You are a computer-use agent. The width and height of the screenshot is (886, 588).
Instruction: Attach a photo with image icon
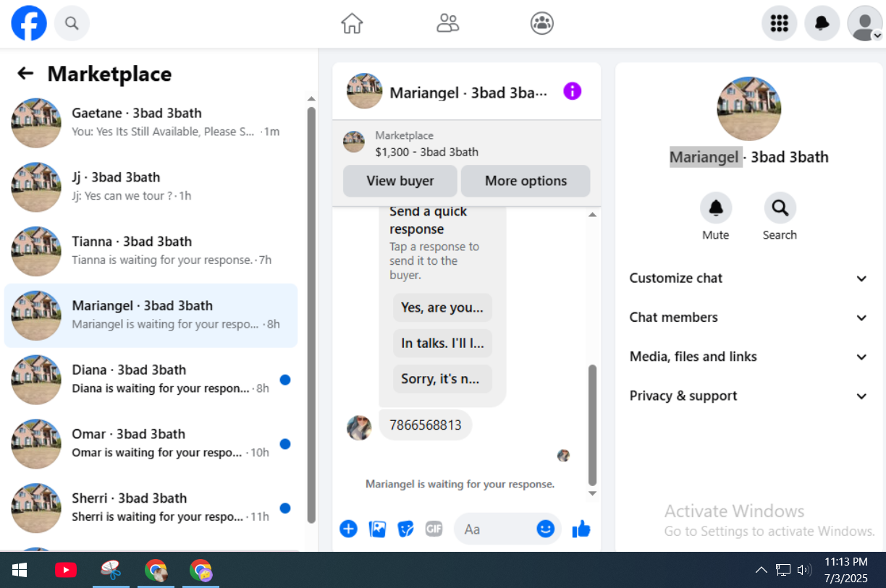(377, 529)
